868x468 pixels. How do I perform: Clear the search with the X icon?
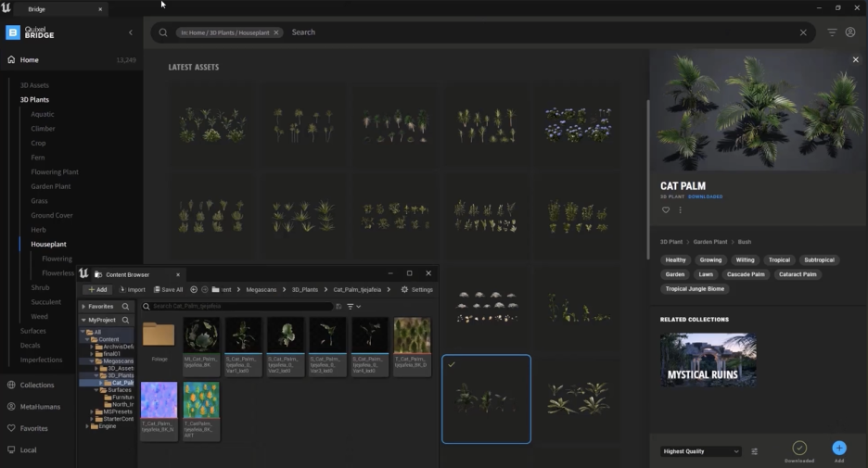[803, 32]
